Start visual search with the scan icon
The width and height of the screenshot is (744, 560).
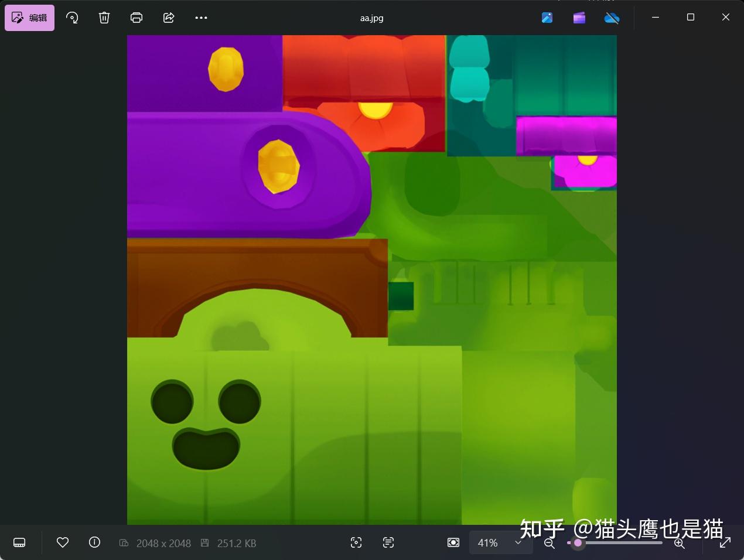pyautogui.click(x=356, y=542)
